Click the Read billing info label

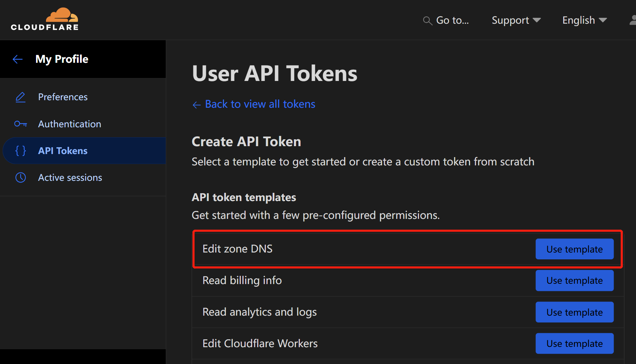242,280
